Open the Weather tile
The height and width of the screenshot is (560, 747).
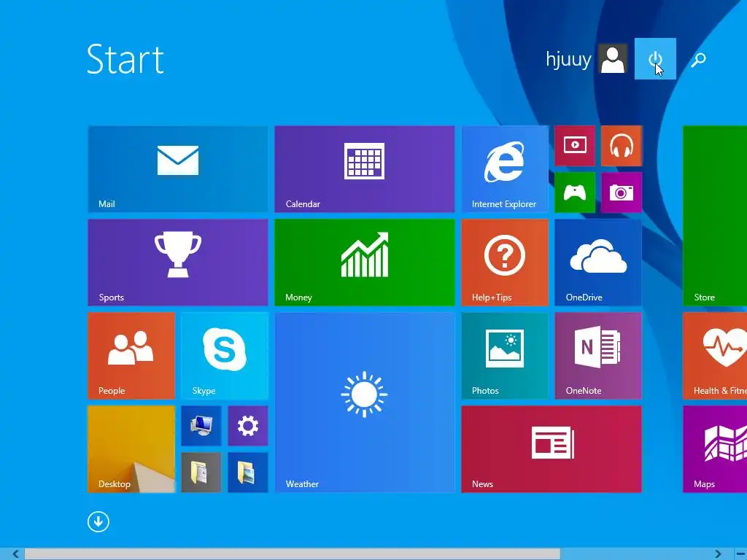point(365,402)
